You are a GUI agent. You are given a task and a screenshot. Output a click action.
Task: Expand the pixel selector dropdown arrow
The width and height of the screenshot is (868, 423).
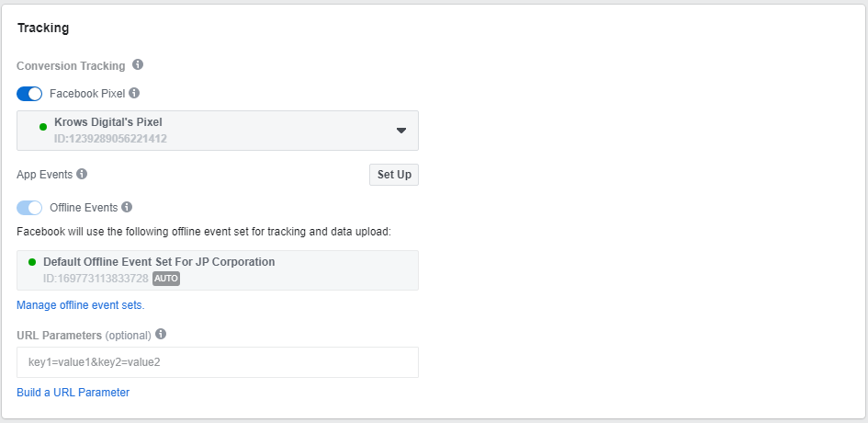coord(401,131)
